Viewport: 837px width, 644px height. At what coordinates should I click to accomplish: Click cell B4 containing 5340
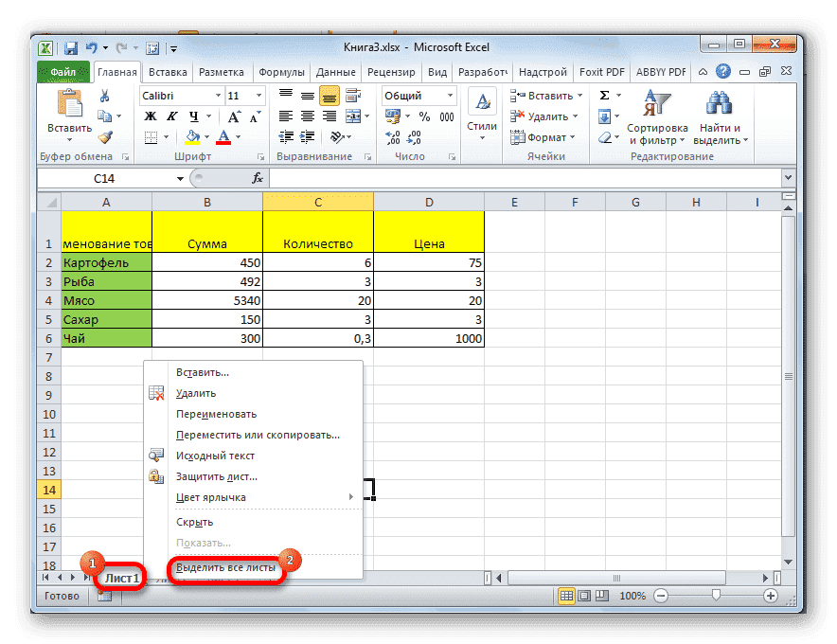coord(206,301)
